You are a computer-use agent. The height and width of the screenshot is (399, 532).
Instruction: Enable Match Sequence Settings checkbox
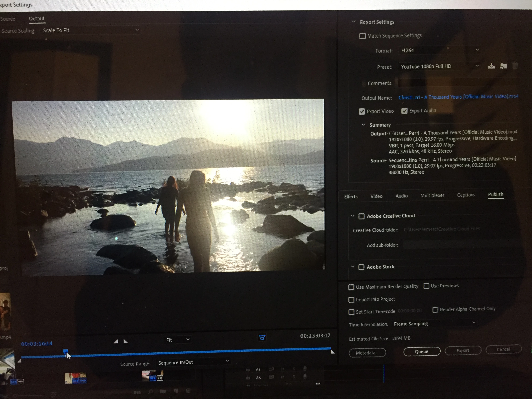(x=362, y=36)
